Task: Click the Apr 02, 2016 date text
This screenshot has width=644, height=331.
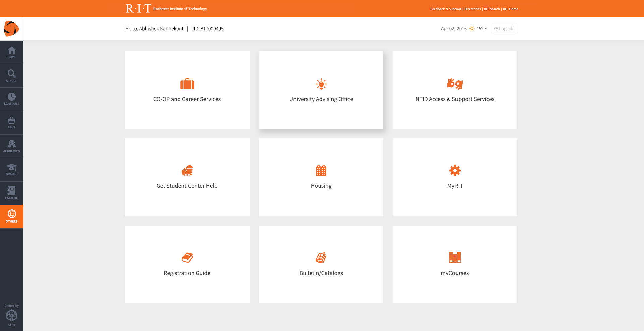Action: pos(454,29)
